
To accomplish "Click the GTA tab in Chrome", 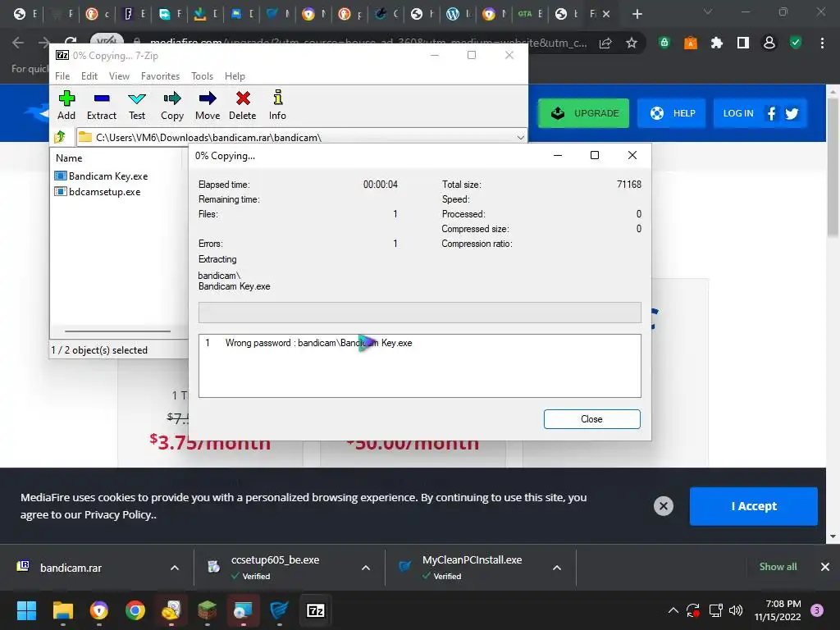I will [x=530, y=14].
